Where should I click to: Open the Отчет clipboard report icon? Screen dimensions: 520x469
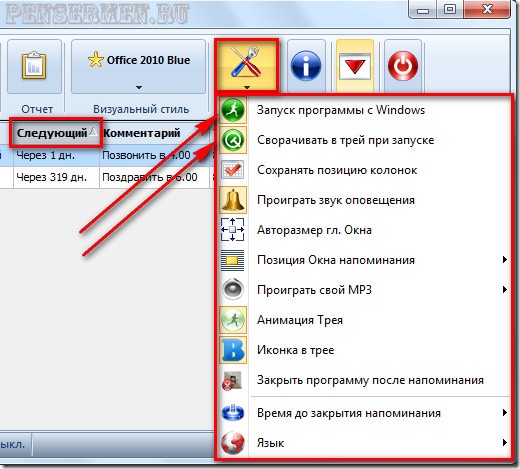point(34,66)
